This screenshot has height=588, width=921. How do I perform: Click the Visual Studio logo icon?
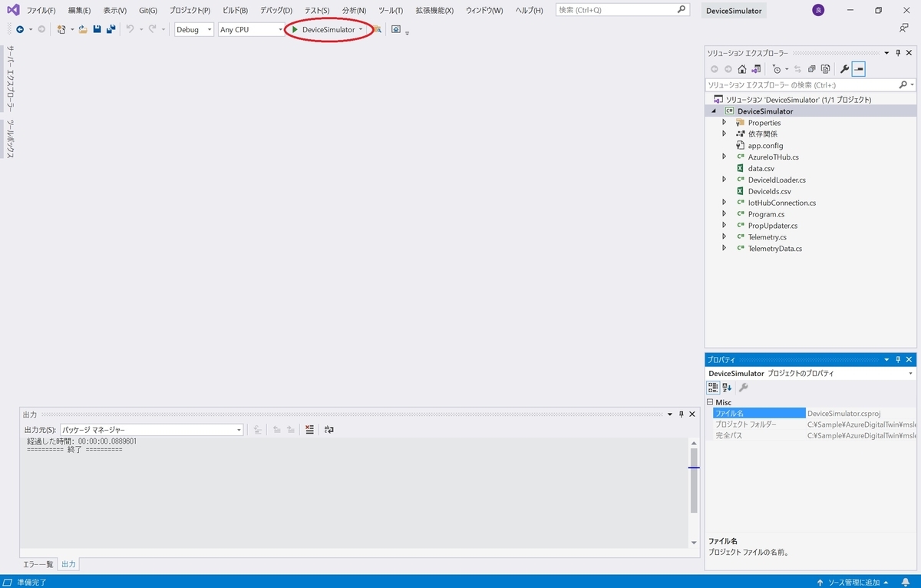[13, 10]
